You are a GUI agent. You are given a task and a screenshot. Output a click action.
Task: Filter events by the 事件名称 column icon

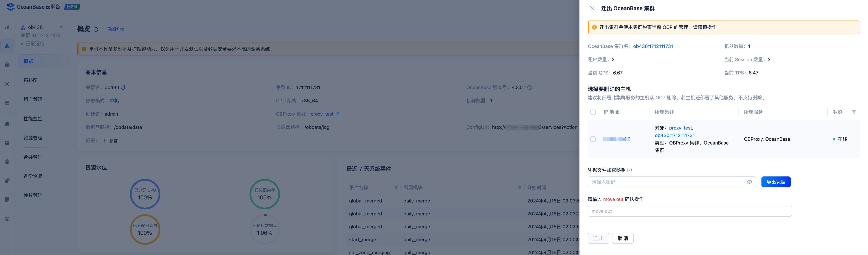coord(396,188)
